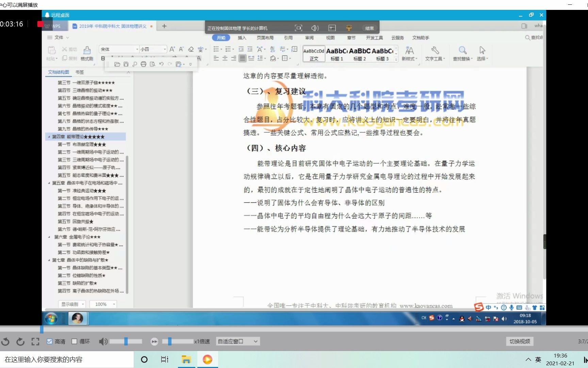The image size is (588, 368).
Task: Open Find and Replace magnifier tool
Action: [462, 50]
